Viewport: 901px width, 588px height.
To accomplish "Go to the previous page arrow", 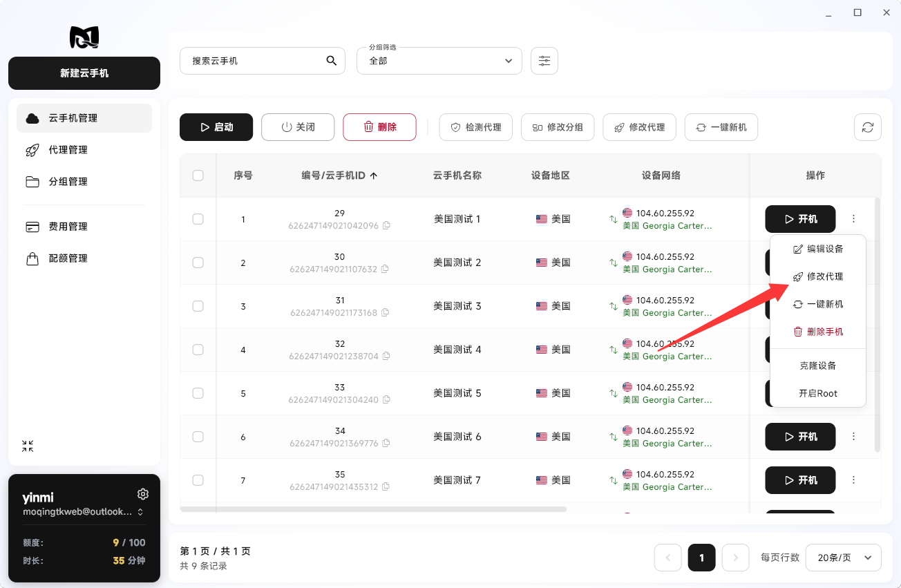I will coord(668,558).
